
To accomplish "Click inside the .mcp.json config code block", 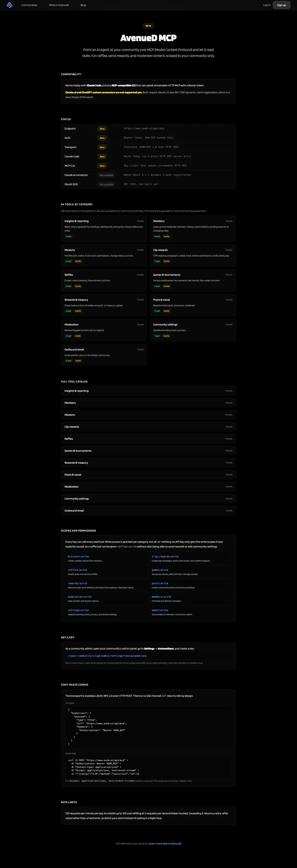I will tap(148, 727).
